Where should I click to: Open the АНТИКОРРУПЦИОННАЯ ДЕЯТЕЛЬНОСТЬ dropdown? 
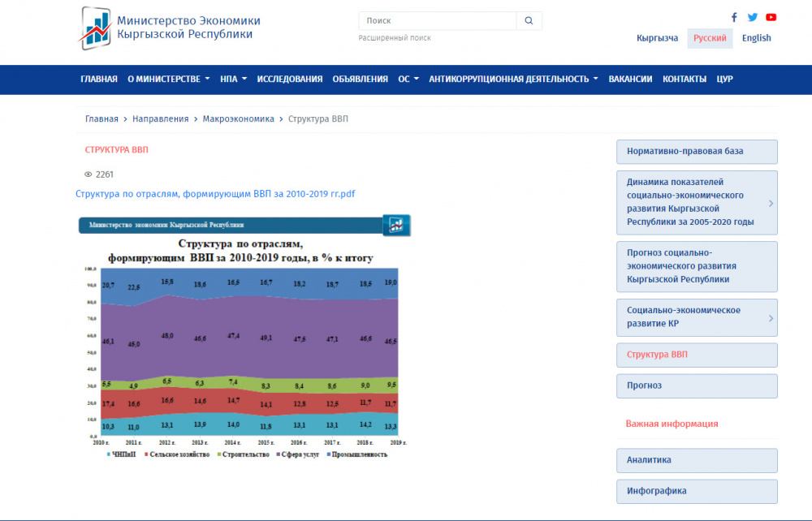tap(513, 80)
